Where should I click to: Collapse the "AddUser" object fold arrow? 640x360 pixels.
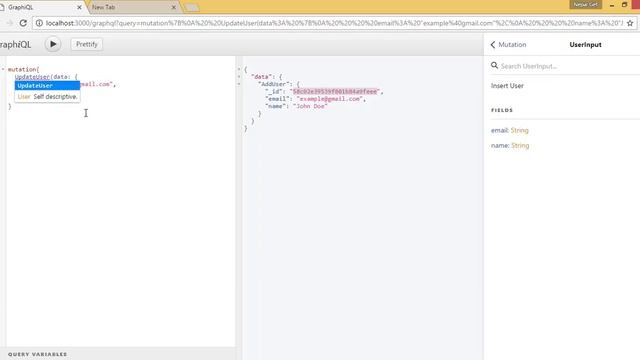point(239,84)
